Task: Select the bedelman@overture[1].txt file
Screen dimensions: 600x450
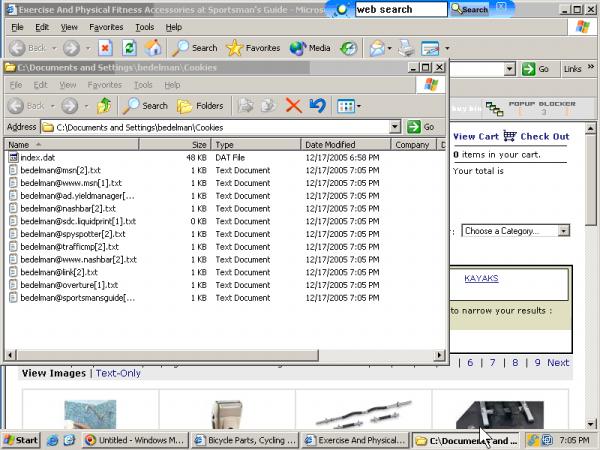Action: pos(69,285)
